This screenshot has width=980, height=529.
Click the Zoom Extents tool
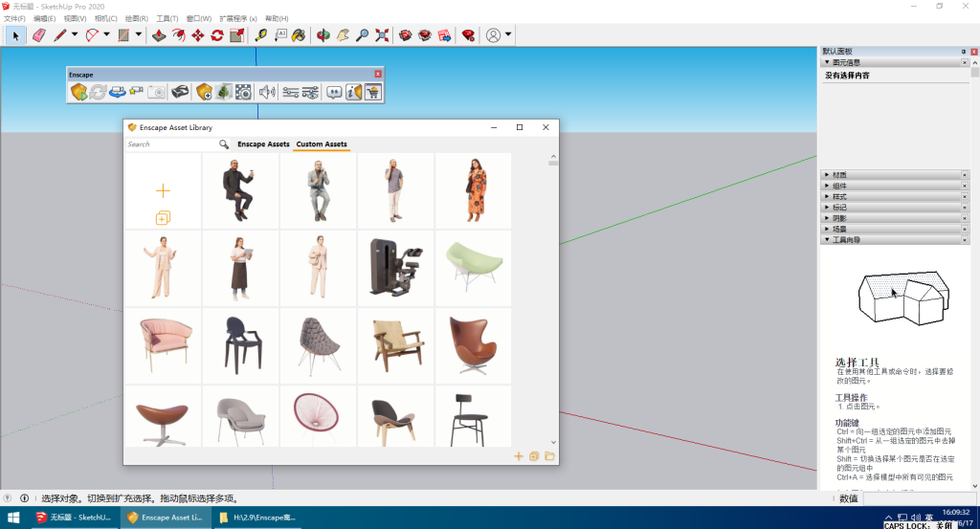(x=383, y=35)
